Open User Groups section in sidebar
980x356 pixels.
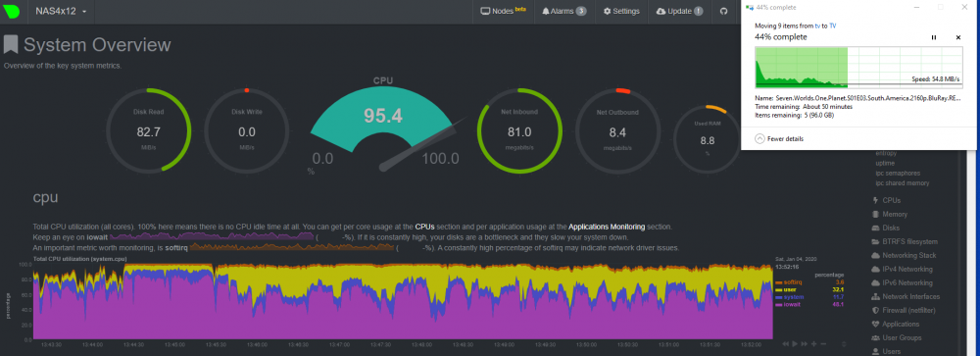point(897,337)
